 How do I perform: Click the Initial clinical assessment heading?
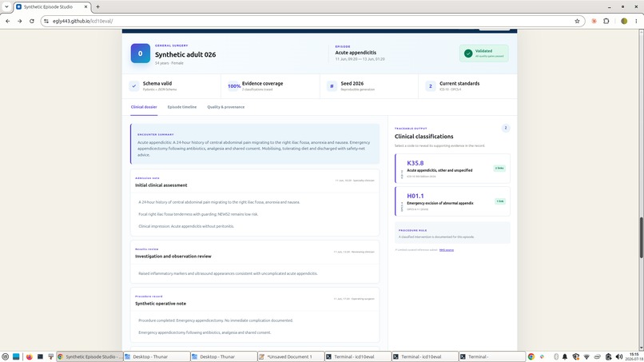pos(161,185)
